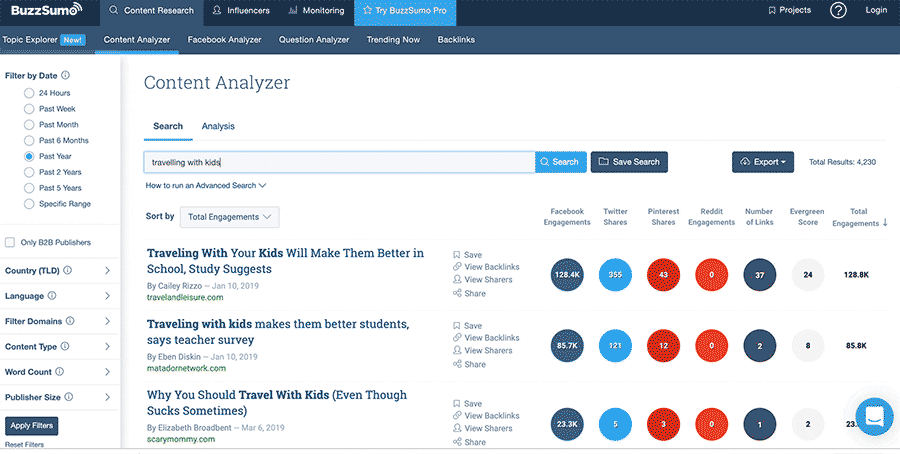
Task: Click info icon next to Filter by Date
Action: tap(65, 75)
